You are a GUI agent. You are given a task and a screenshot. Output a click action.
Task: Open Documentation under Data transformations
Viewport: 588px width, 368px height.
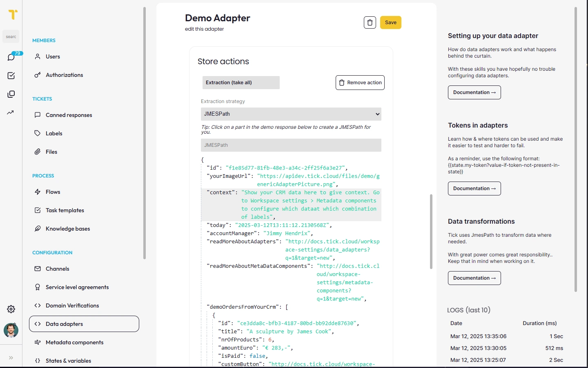pos(474,278)
